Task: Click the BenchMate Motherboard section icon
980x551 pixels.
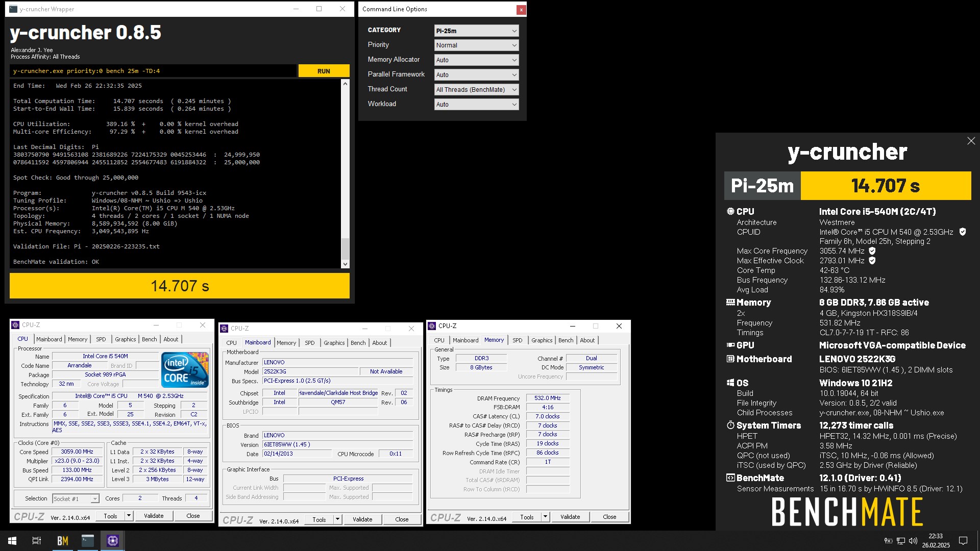Action: (730, 359)
